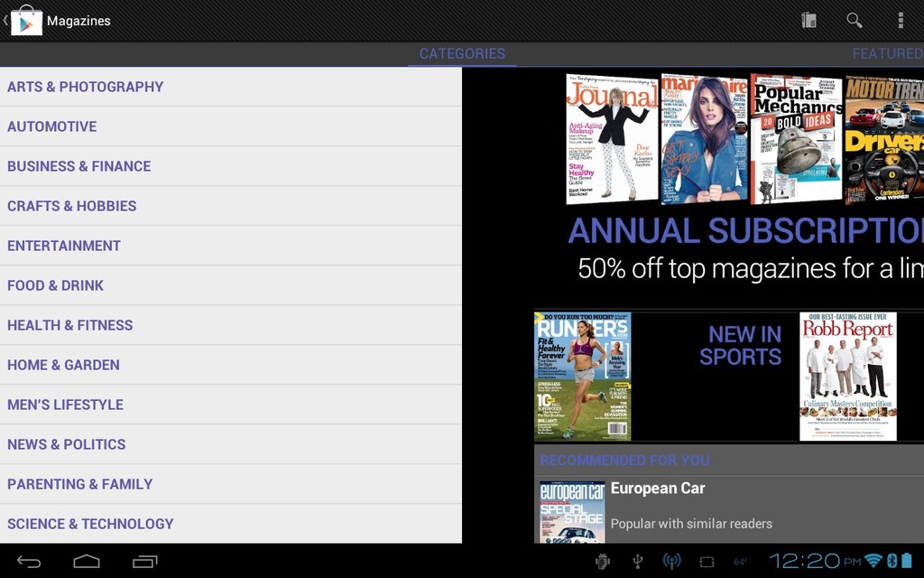Tap the Android debug notification icon
The image size is (924, 578).
point(602,562)
